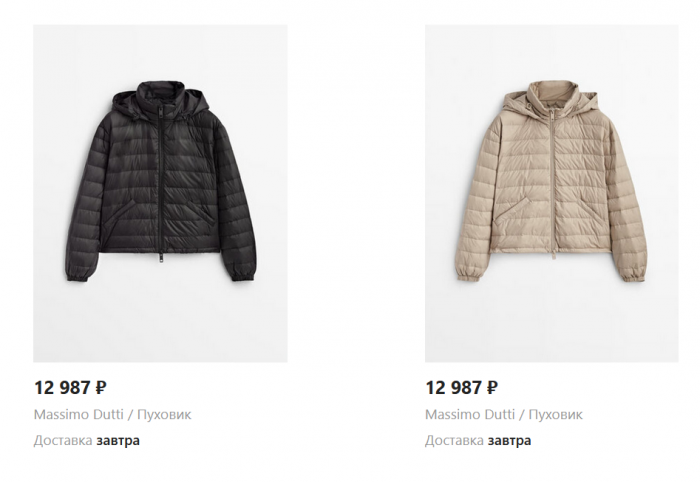Open Massimo Dutti brand under black jacket

(79, 415)
